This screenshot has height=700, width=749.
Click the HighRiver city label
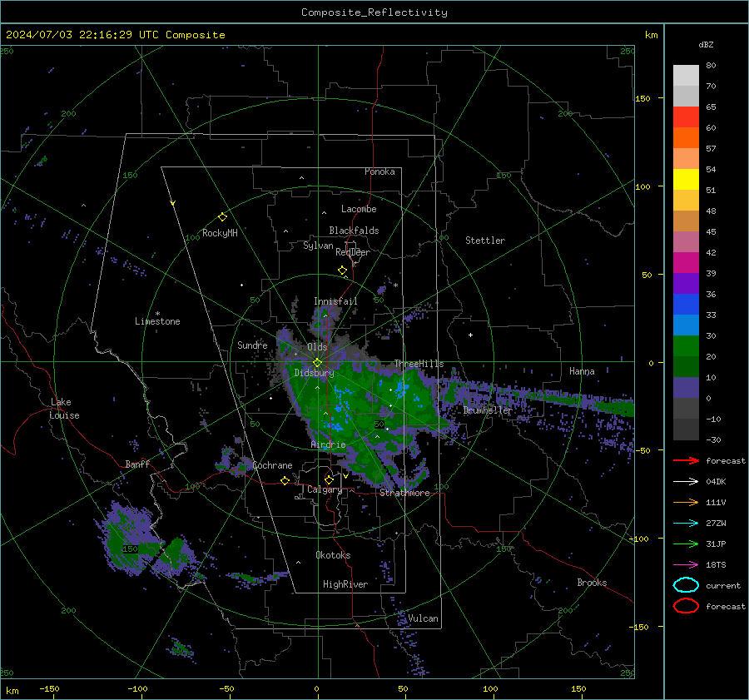point(345,584)
